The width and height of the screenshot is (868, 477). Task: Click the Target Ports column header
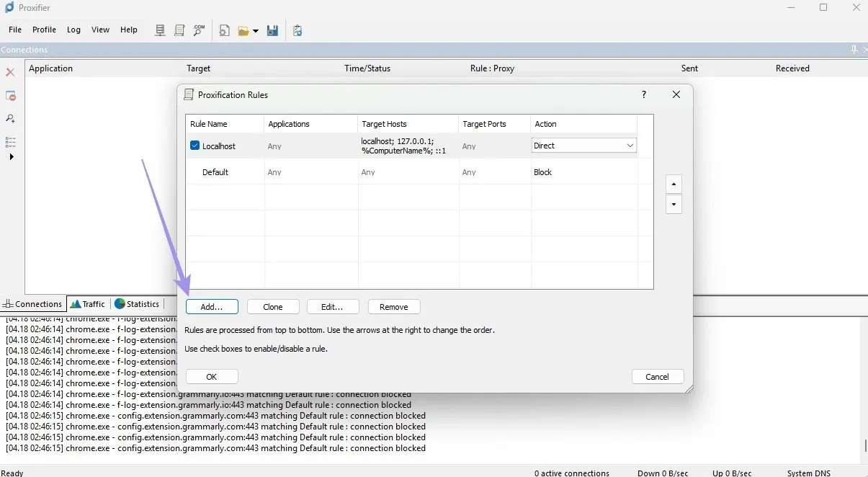(494, 124)
